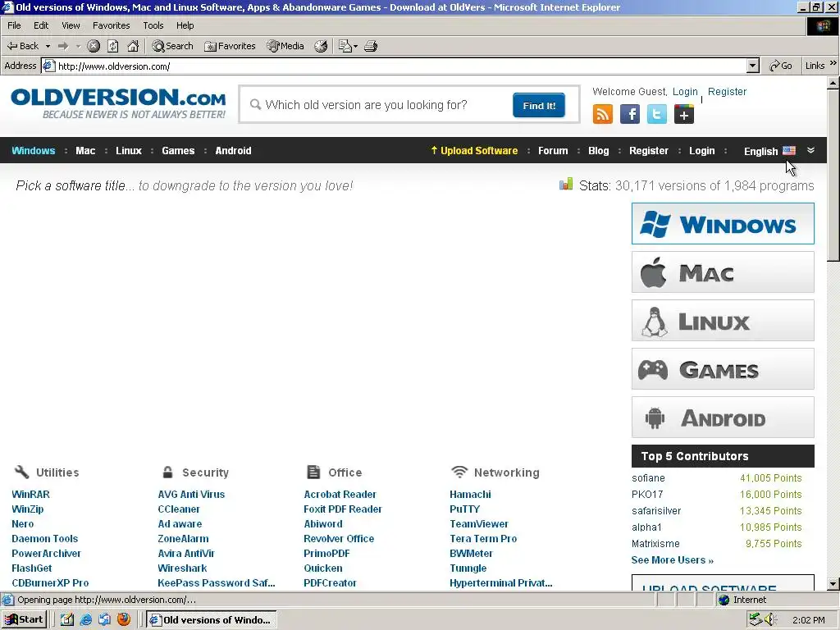Open the Help menu

tap(185, 25)
